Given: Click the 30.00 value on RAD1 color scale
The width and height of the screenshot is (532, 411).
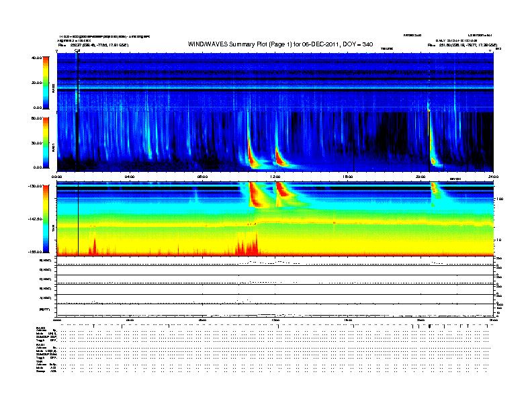Looking at the screenshot, I should 36,143.
